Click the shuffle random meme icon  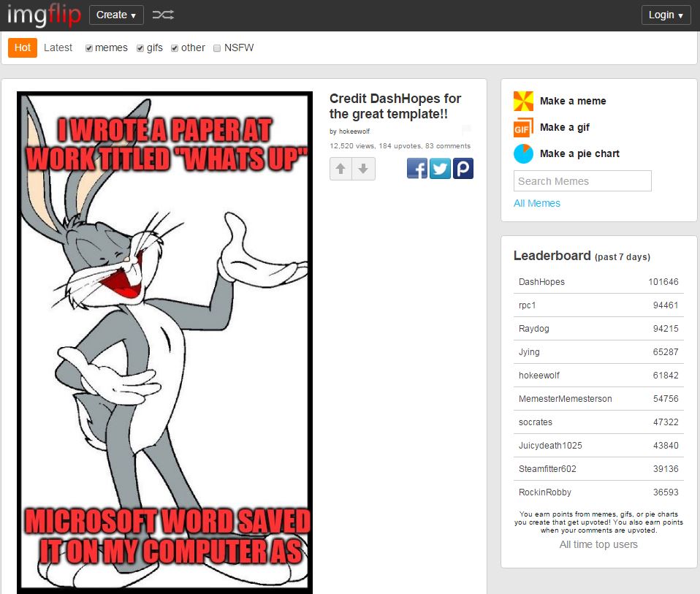point(163,15)
